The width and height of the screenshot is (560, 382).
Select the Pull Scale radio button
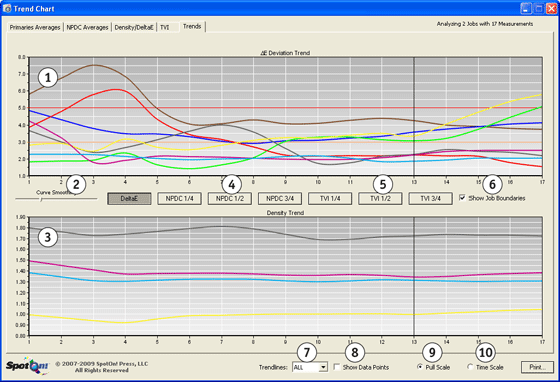pos(420,367)
